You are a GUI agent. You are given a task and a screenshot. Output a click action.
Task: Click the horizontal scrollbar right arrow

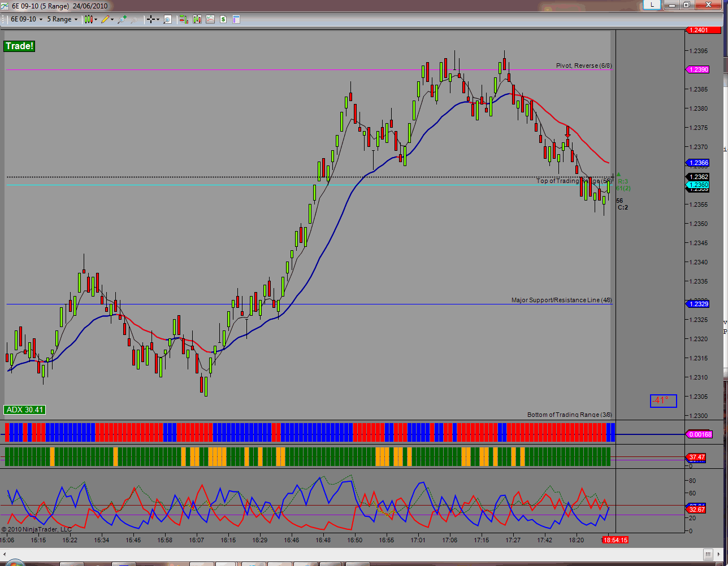(717, 554)
